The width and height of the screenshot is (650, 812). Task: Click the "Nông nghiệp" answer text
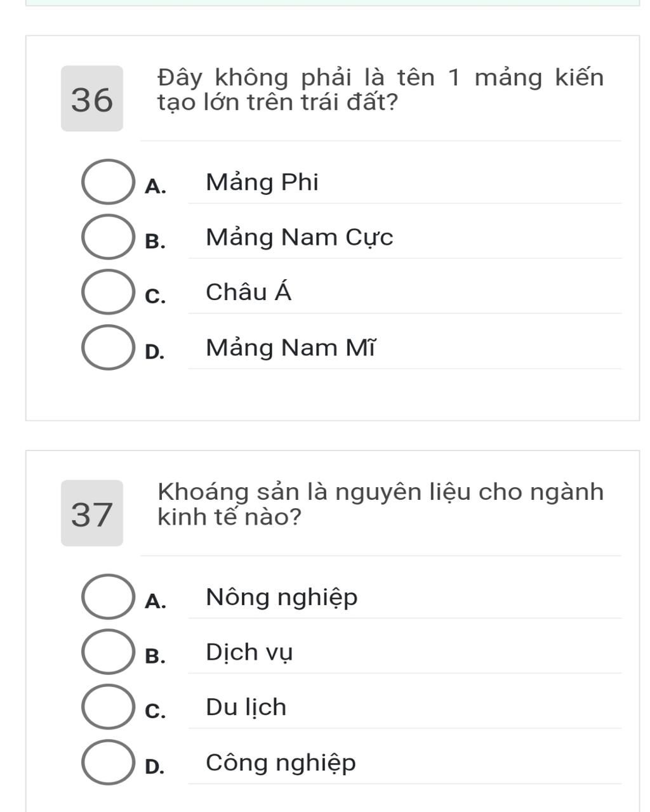(282, 598)
